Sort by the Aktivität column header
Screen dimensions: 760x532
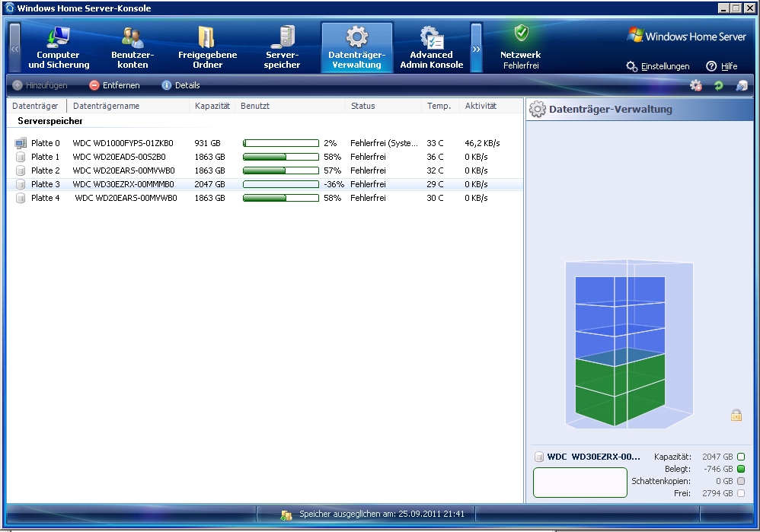click(x=490, y=106)
